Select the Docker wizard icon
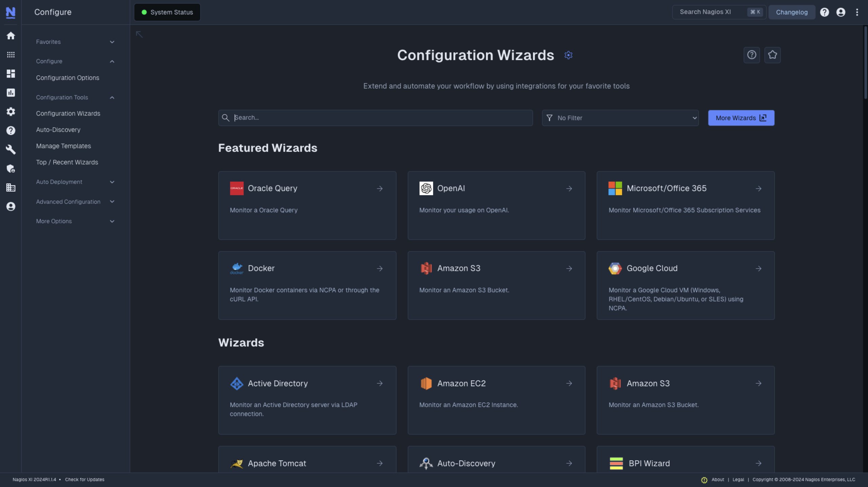 237,268
